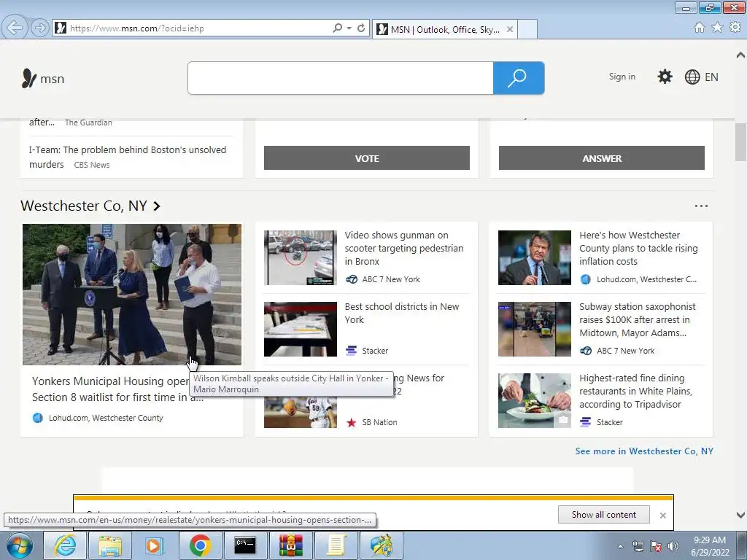Viewport: 747px width, 560px height.
Task: Open fine dining restaurants White Plains story
Action: pyautogui.click(x=635, y=391)
